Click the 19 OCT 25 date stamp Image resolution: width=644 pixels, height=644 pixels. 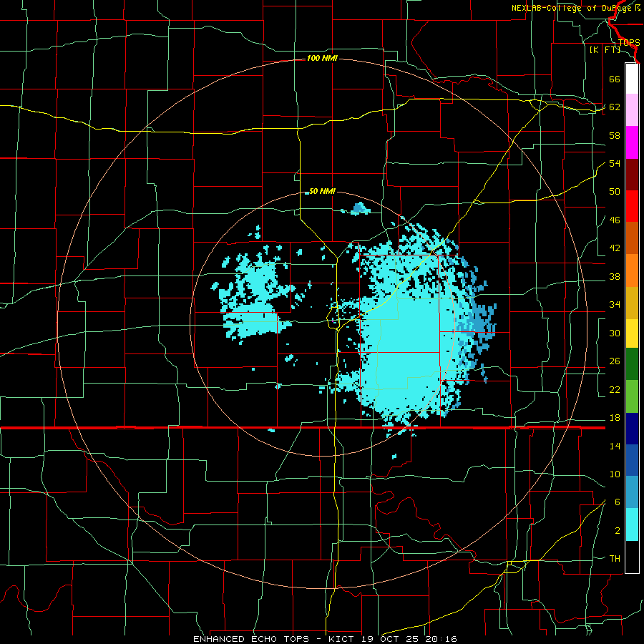[x=391, y=639]
